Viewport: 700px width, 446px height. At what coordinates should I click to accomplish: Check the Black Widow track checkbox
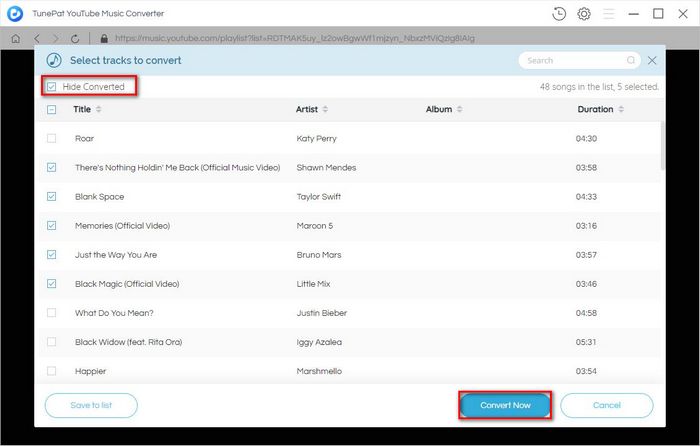52,342
